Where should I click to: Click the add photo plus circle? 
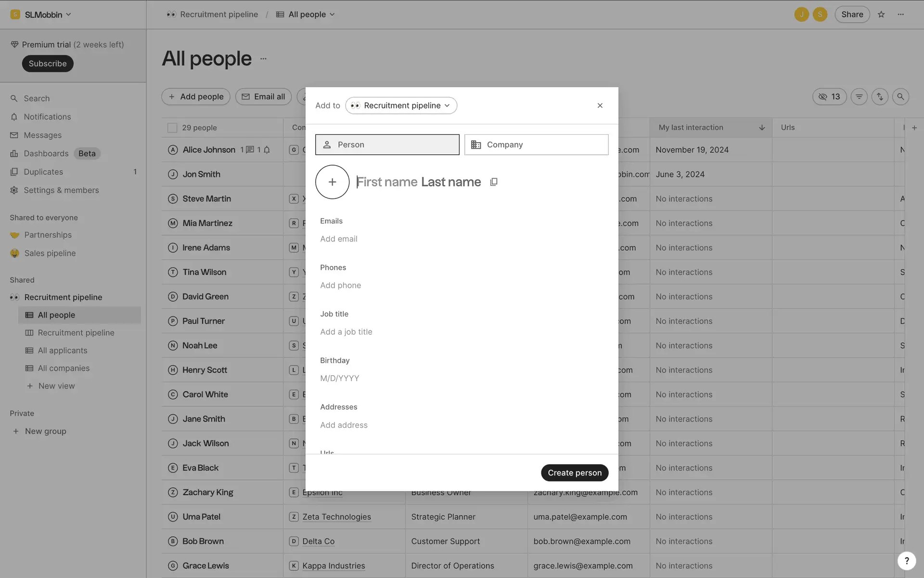tap(332, 182)
